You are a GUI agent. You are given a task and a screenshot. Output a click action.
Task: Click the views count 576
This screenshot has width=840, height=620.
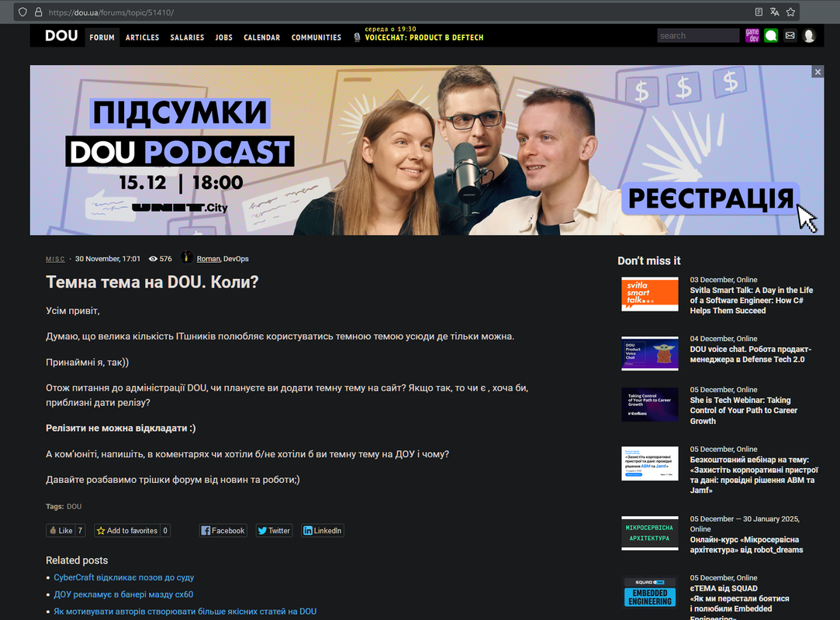coord(161,259)
